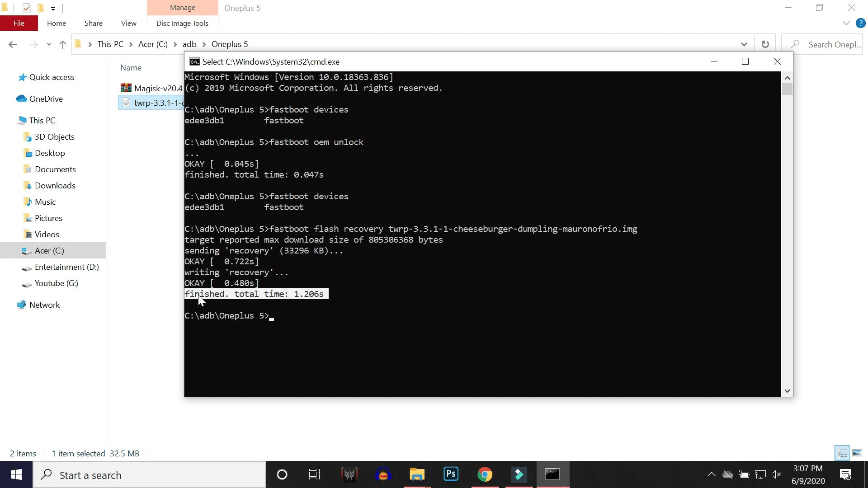Select the Manage contextual tab
The width and height of the screenshot is (868, 488).
[183, 8]
